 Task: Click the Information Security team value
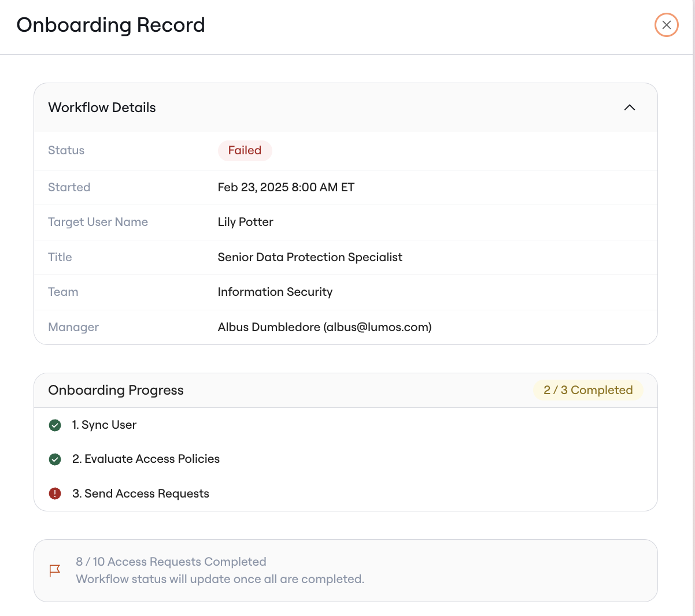pos(275,292)
